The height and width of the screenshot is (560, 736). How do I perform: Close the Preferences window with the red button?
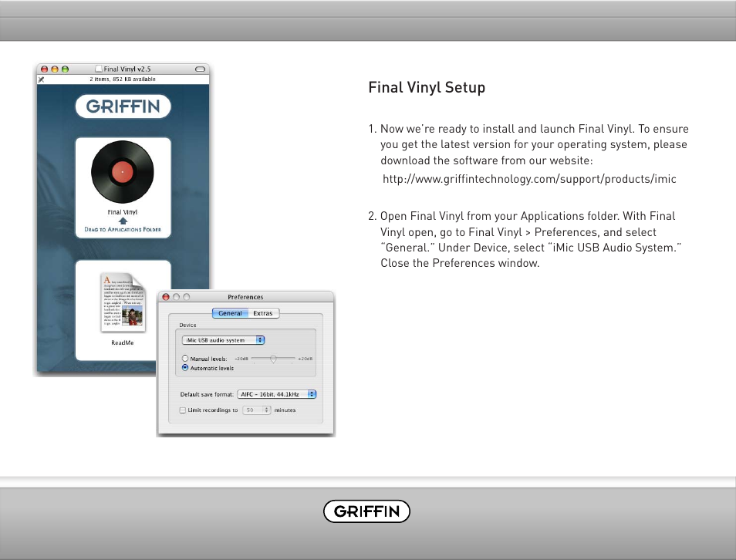pyautogui.click(x=166, y=297)
